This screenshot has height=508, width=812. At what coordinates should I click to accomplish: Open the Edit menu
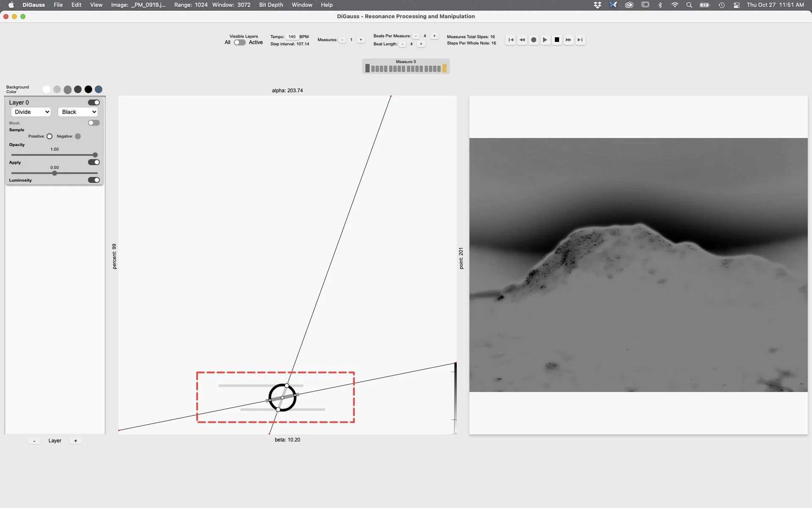tap(76, 5)
